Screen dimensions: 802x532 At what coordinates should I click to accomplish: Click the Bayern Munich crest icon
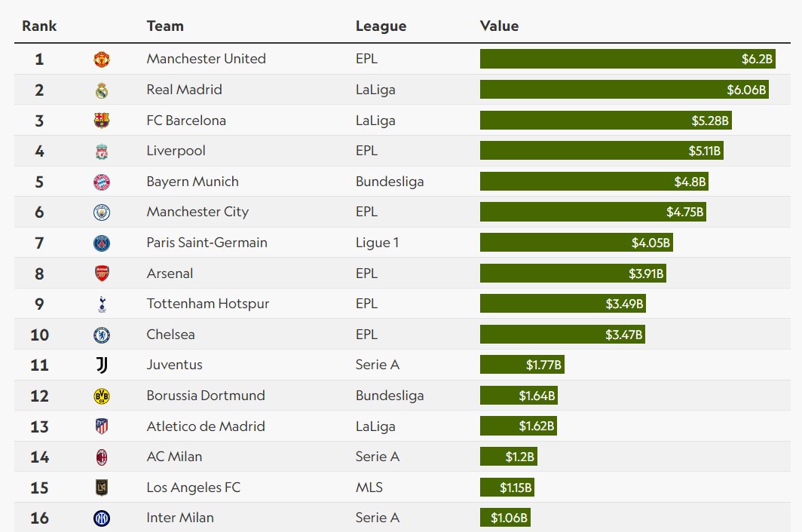tap(102, 182)
